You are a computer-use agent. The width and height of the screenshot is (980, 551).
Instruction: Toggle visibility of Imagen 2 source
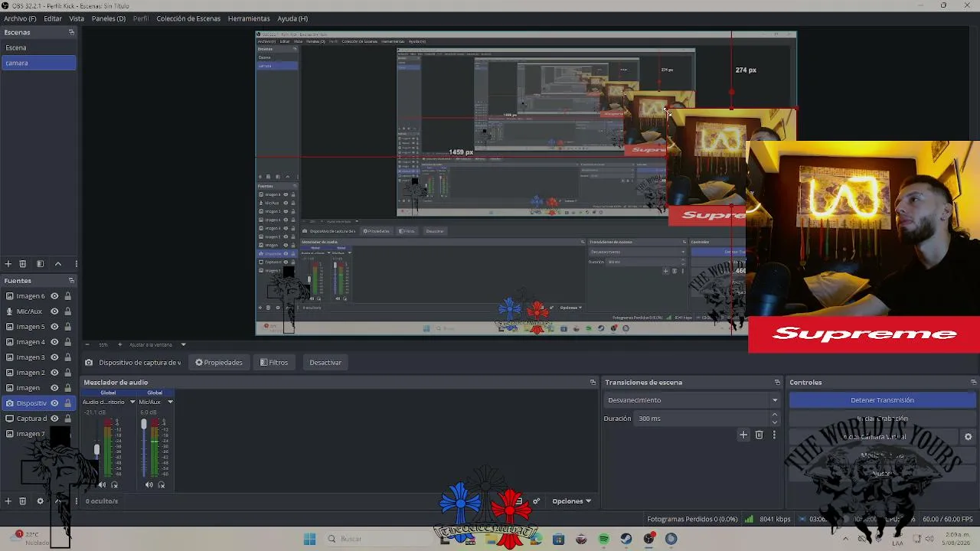coord(54,373)
